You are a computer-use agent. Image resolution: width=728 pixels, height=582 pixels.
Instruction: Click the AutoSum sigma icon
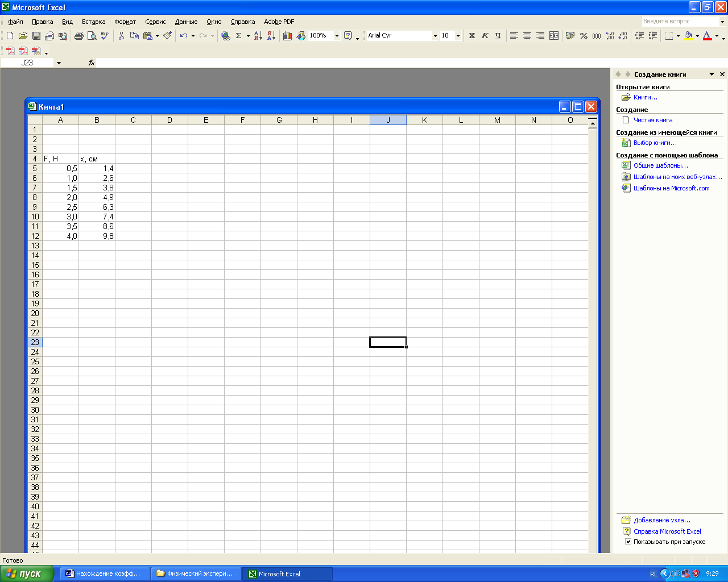pos(239,36)
